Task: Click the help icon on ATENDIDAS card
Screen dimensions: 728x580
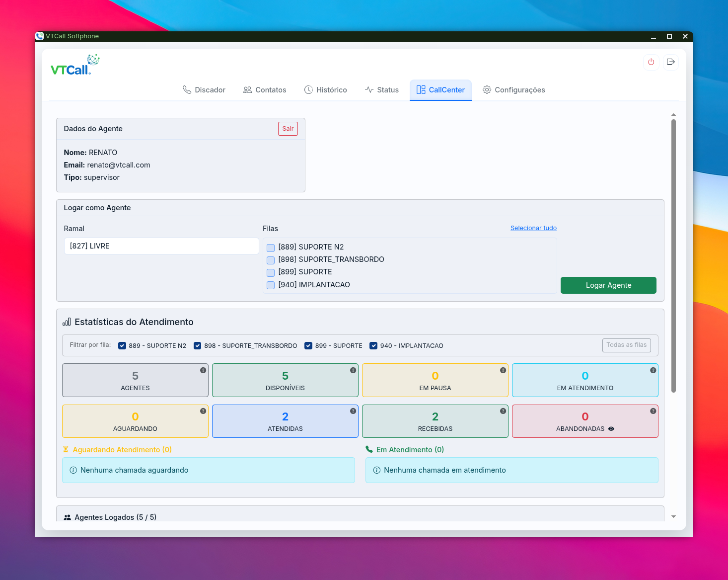Action: [353, 411]
